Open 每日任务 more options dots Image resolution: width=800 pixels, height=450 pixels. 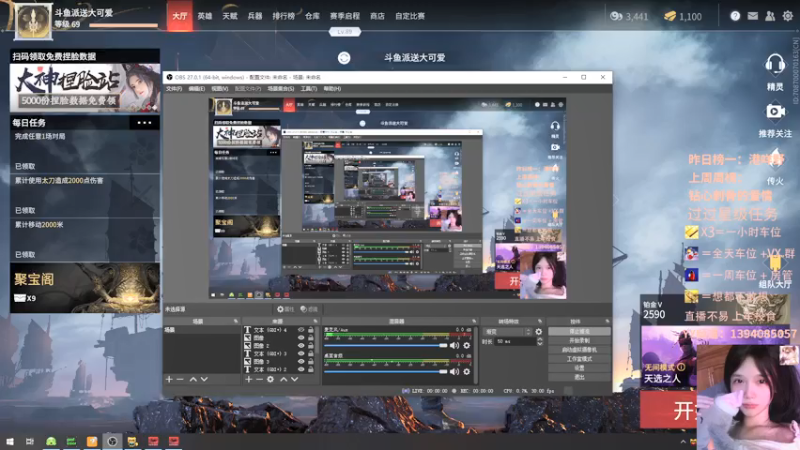point(144,122)
